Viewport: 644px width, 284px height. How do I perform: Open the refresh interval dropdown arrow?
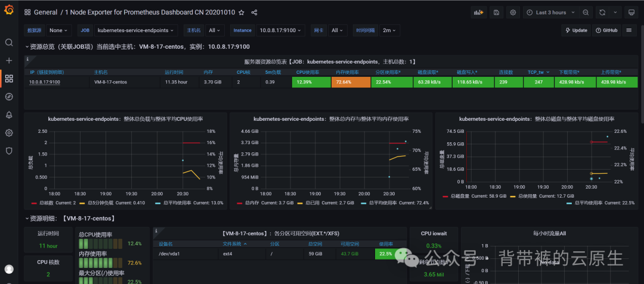pyautogui.click(x=615, y=13)
